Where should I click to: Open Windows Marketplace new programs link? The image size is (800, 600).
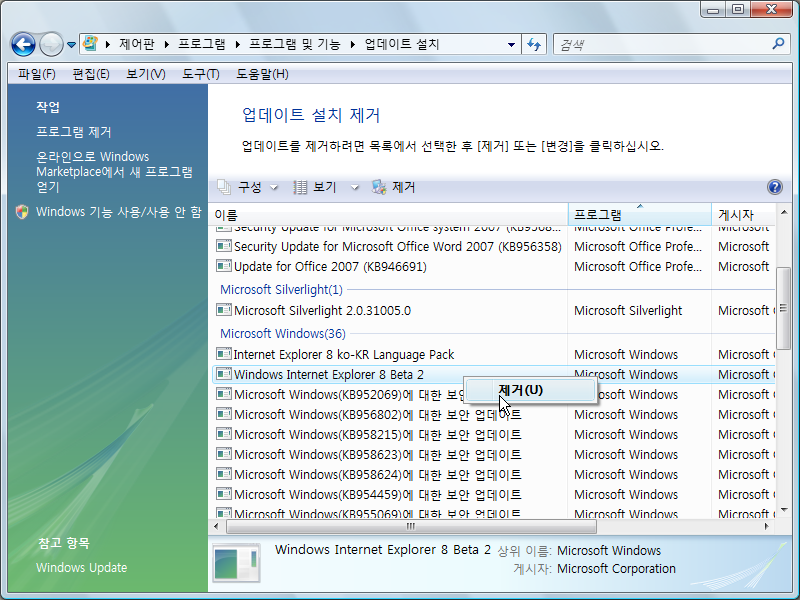click(x=114, y=171)
